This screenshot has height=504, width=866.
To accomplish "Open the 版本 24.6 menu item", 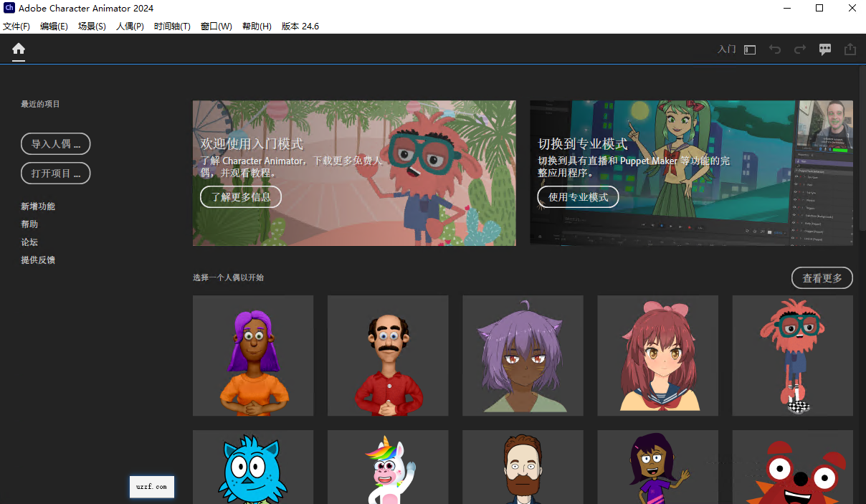I will (300, 26).
